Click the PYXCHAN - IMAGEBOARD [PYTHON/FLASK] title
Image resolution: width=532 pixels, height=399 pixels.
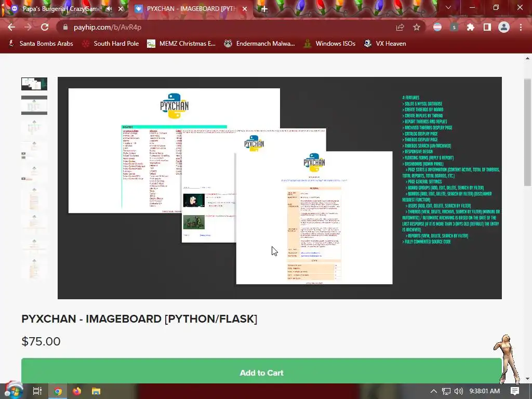point(139,319)
